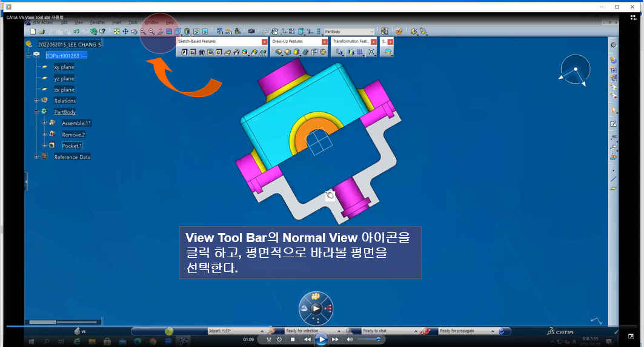Close the Dress-Up Features toolbar
Screen dimensions: 644x347
click(325, 41)
